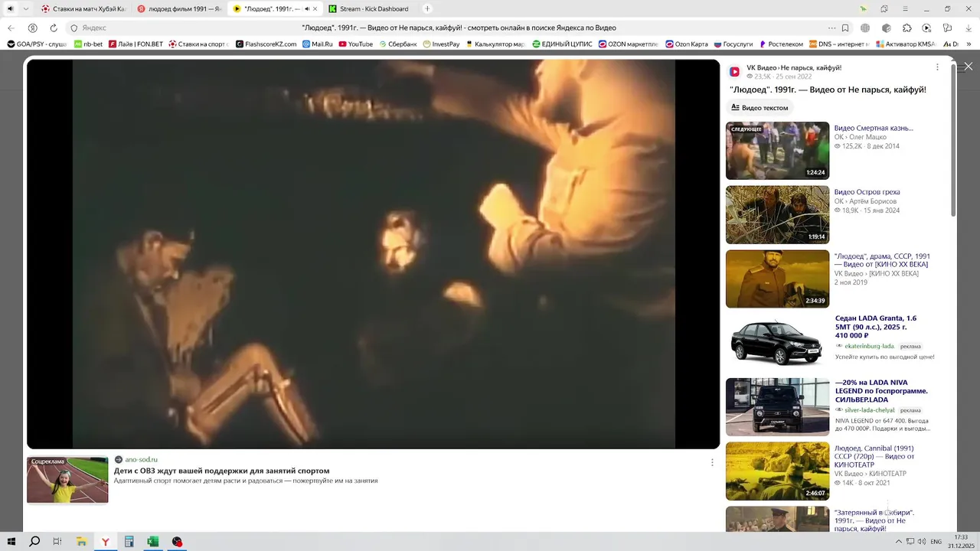Click LADA NIVA LEGEND ad thumbnail

tap(777, 406)
